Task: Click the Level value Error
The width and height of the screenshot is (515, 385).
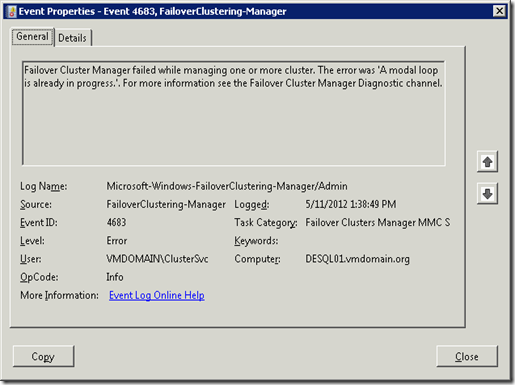Action: [x=117, y=241]
